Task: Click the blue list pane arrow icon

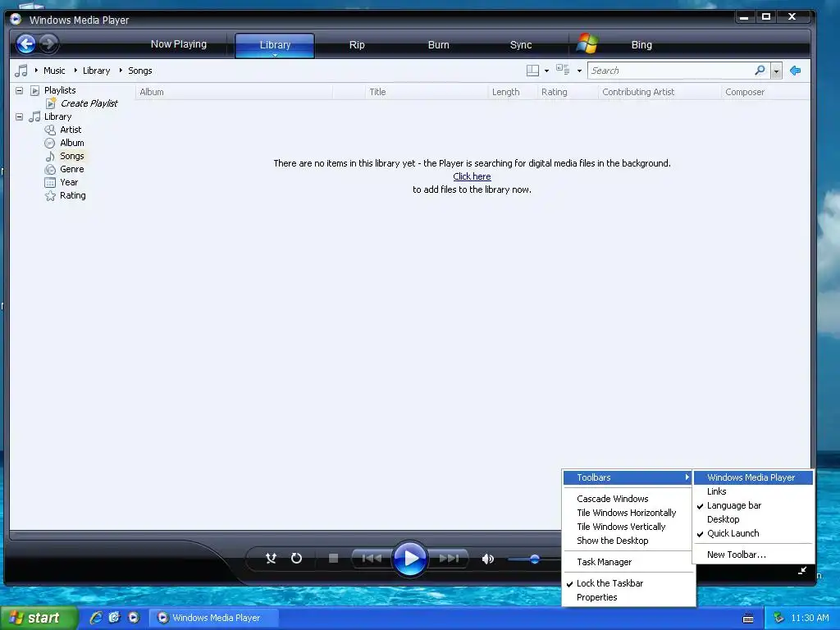Action: pos(795,71)
